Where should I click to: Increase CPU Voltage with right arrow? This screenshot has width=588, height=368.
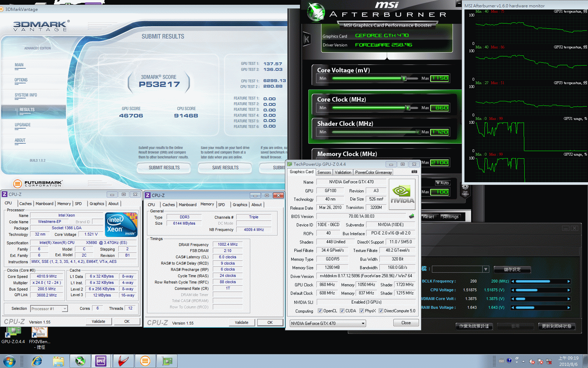coord(569,290)
